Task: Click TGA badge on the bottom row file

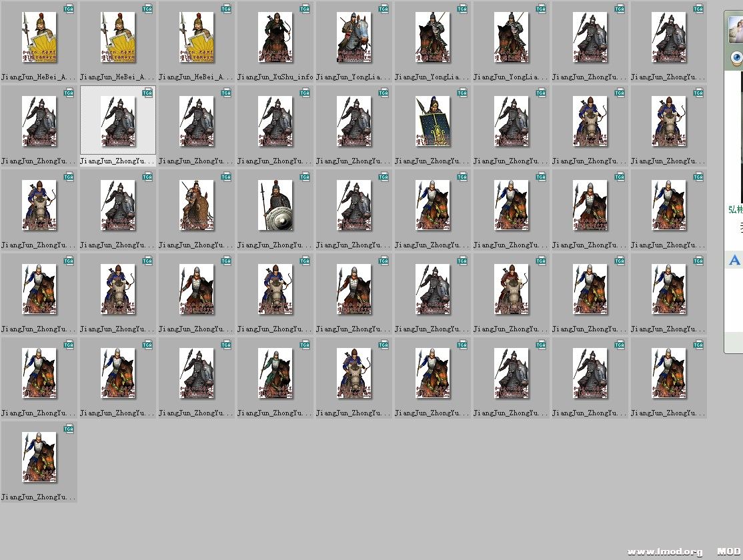Action: [x=69, y=429]
